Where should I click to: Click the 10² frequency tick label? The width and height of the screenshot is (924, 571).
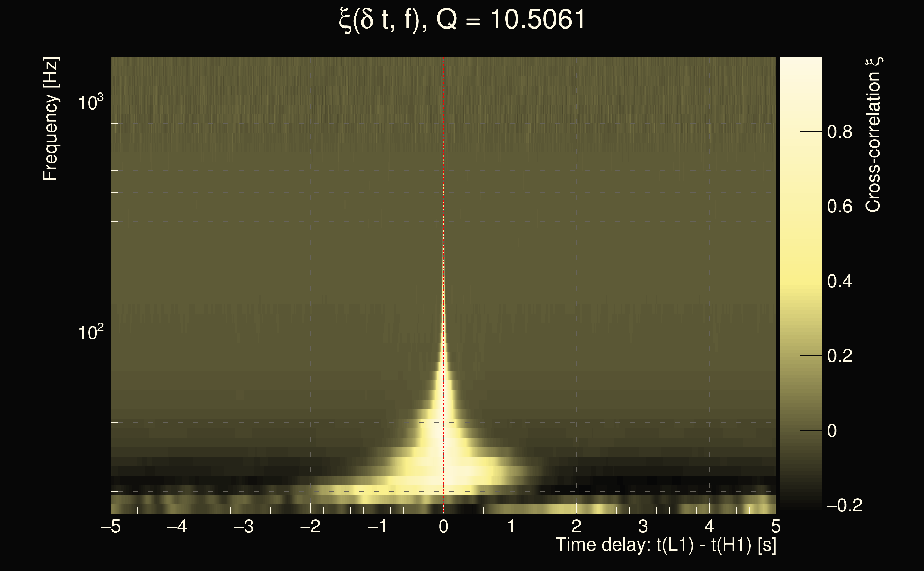[90, 332]
